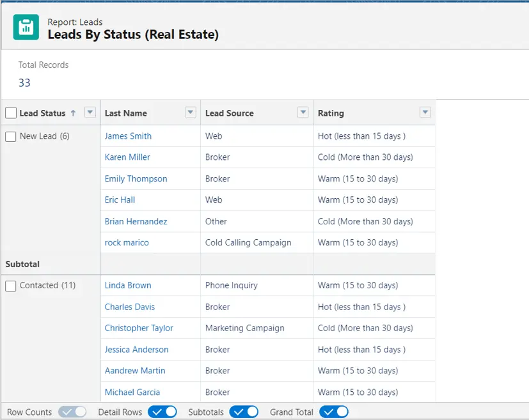Image resolution: width=529 pixels, height=420 pixels.
Task: Open the Christopher Taylor lead link
Action: (x=139, y=328)
